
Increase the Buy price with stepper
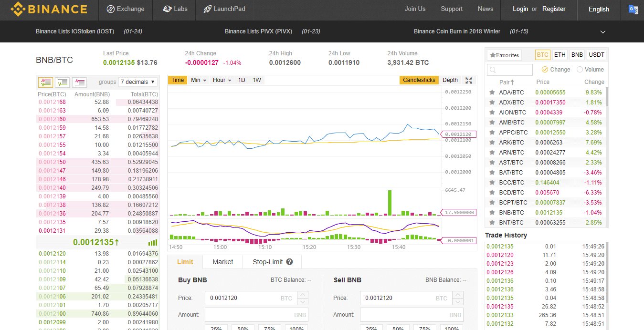tap(303, 295)
